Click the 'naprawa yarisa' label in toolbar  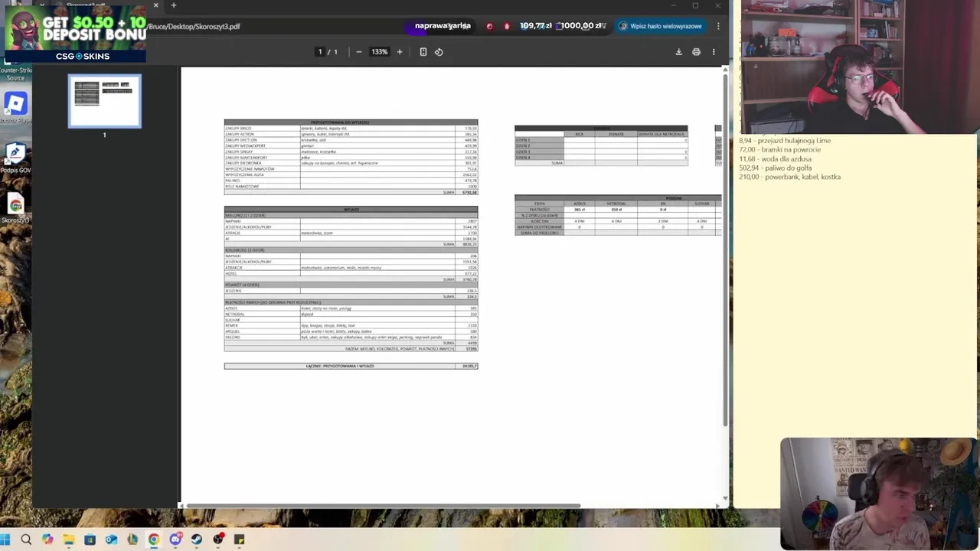coord(443,26)
